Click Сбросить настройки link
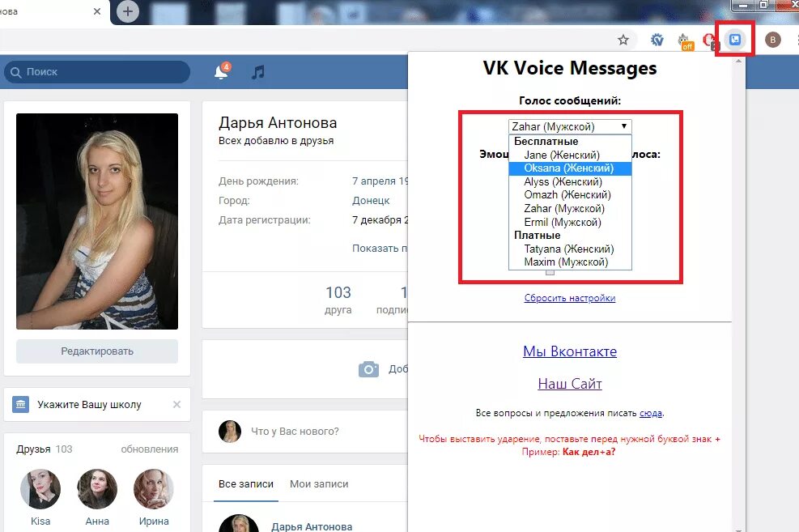 tap(570, 298)
